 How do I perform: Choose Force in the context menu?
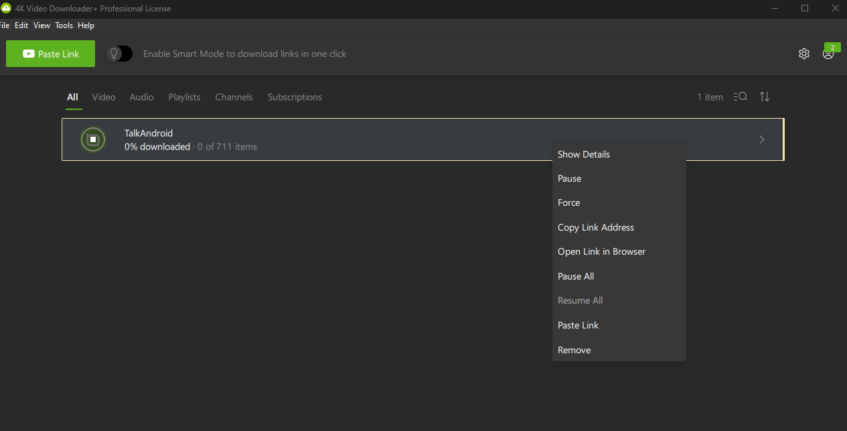(619, 203)
